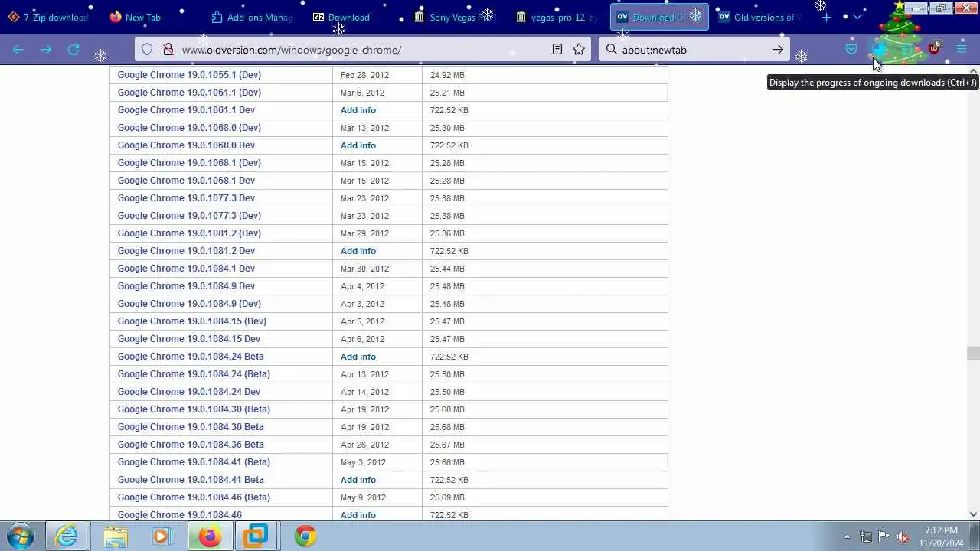Open the Windows Start menu
The image size is (980, 551).
coord(21,536)
